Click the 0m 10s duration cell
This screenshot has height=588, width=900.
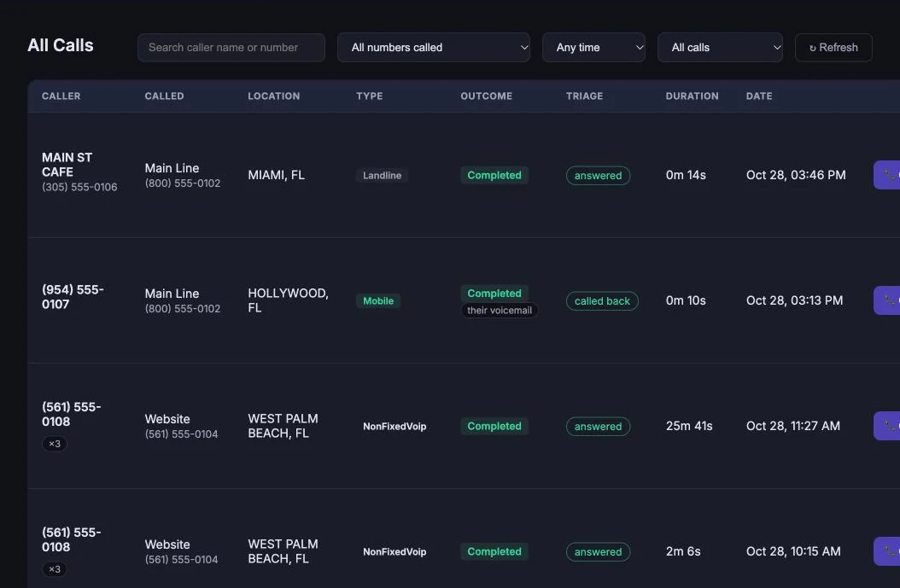pos(686,300)
